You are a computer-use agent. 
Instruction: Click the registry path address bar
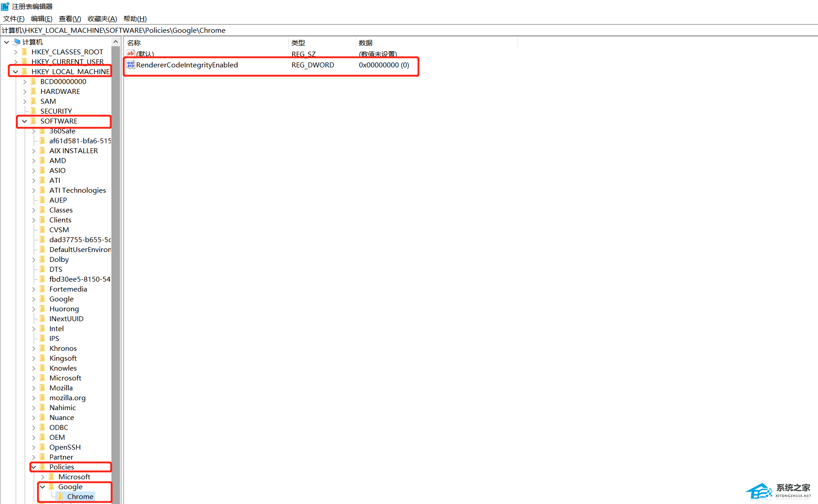[x=409, y=30]
